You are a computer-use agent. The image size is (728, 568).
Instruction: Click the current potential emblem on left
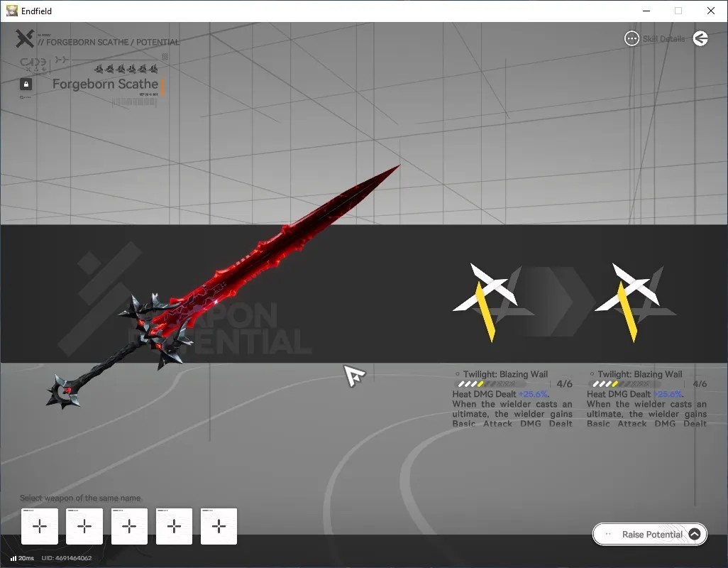[487, 302]
